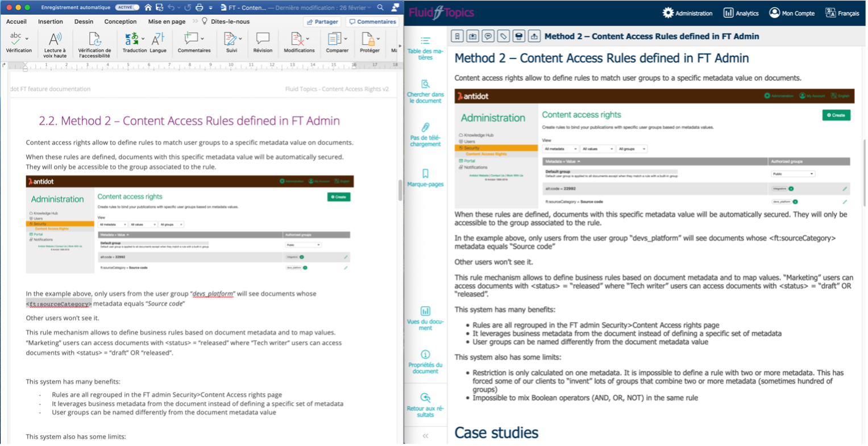Click the share/export icon in topic toolbar
Image resolution: width=868 pixels, height=446 pixels.
point(534,36)
